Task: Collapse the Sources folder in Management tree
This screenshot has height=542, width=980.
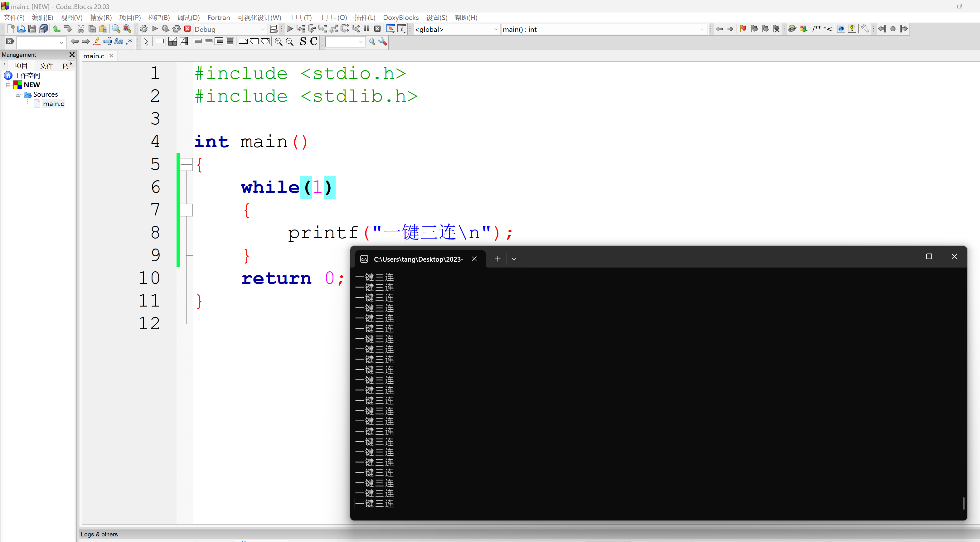Action: tap(18, 94)
